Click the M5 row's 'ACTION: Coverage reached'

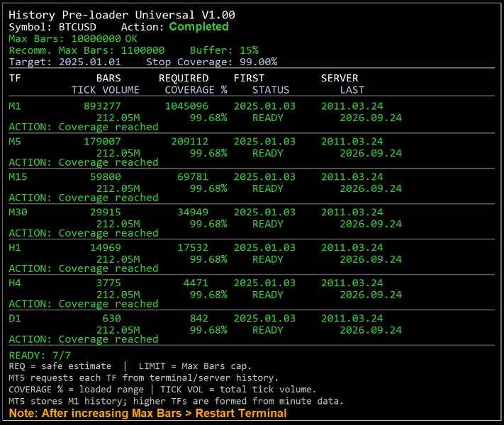pos(84,162)
